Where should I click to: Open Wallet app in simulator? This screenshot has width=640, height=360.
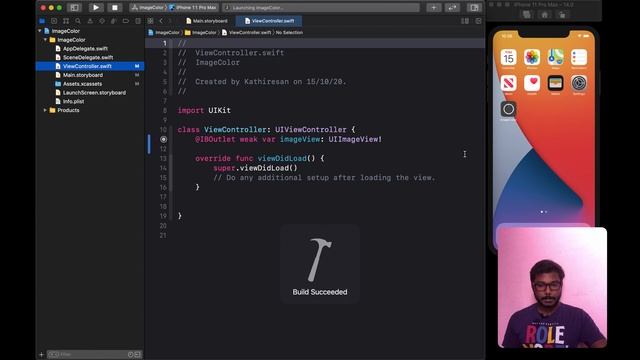point(556,83)
